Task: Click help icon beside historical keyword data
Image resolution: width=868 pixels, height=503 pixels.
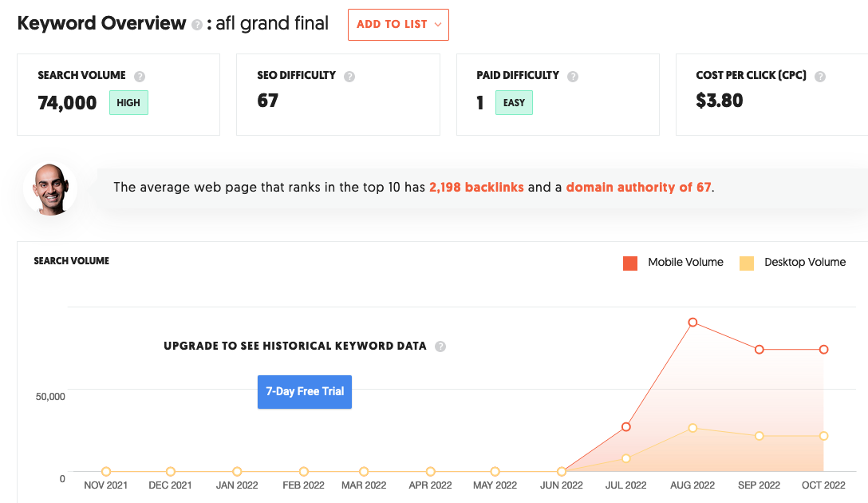Action: pos(440,347)
